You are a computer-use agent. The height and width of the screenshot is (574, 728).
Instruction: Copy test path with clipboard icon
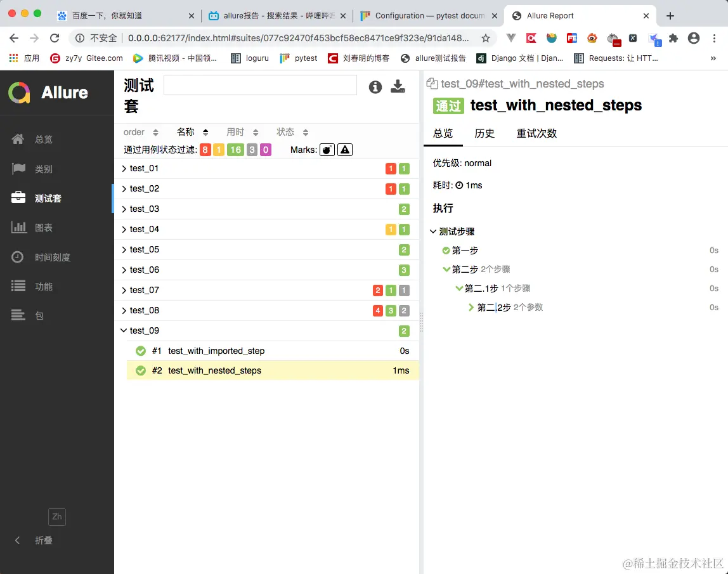[432, 84]
